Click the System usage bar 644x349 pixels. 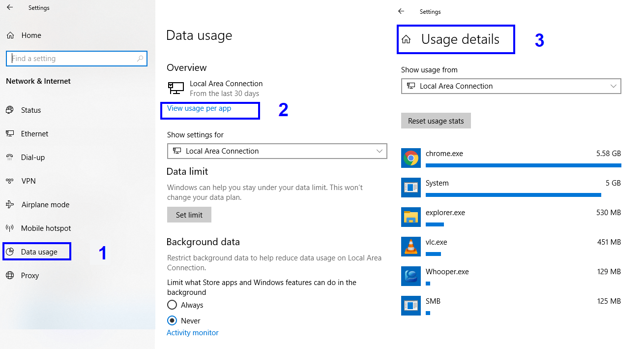coord(513,195)
